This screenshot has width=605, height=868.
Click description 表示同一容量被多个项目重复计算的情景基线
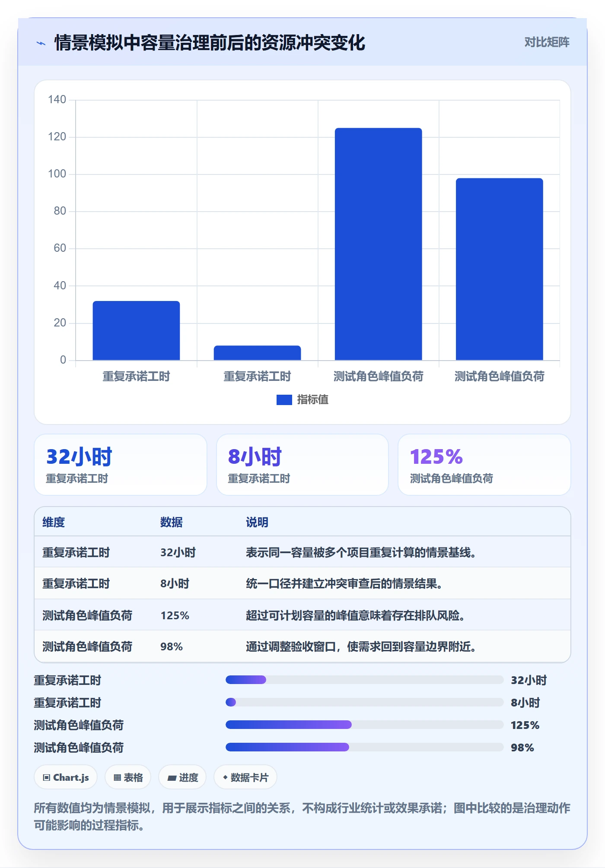coord(361,552)
